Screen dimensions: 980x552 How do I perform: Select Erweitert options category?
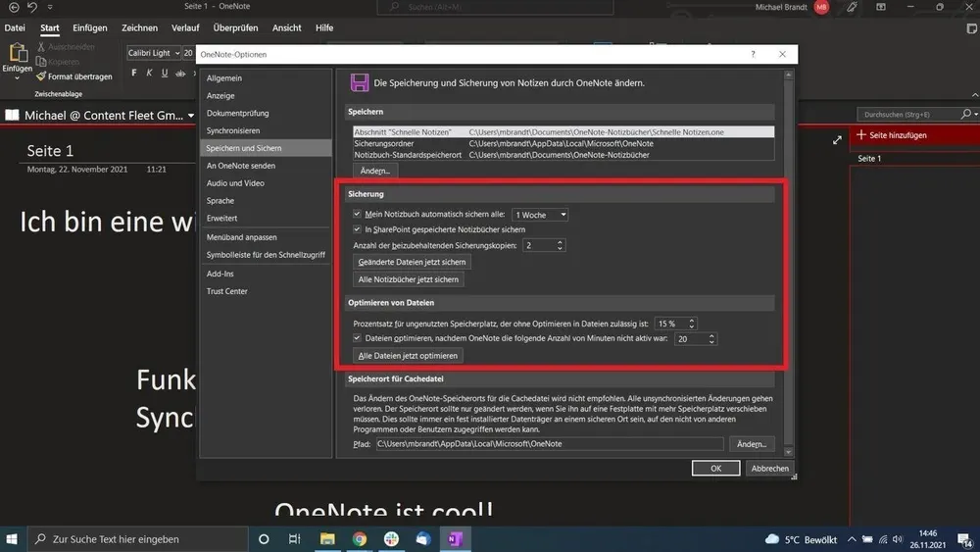pos(266,219)
